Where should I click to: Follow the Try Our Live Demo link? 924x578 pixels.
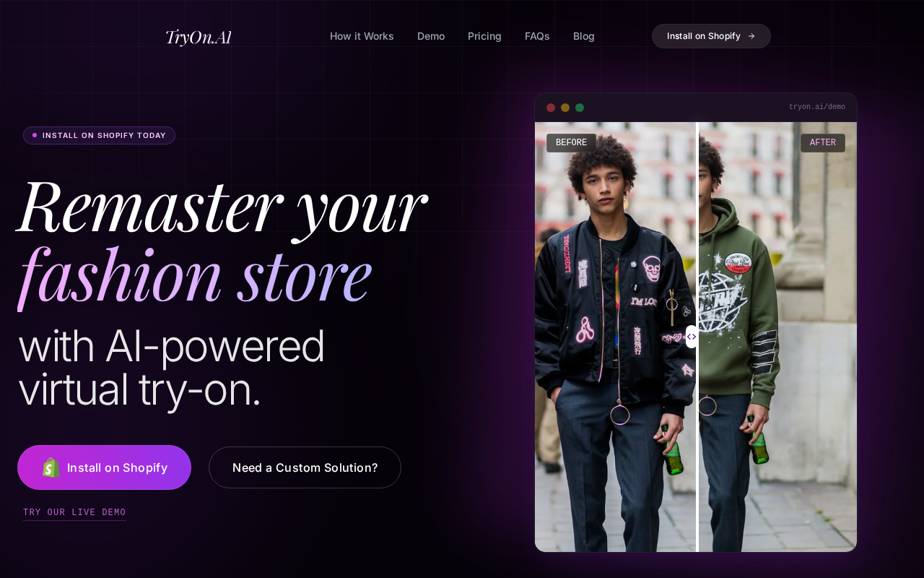point(74,512)
